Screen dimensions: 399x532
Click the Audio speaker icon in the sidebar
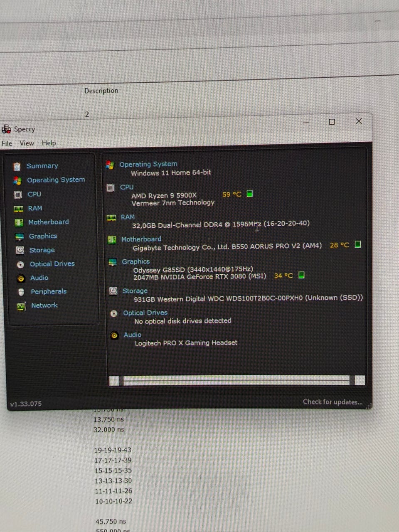[x=21, y=278]
